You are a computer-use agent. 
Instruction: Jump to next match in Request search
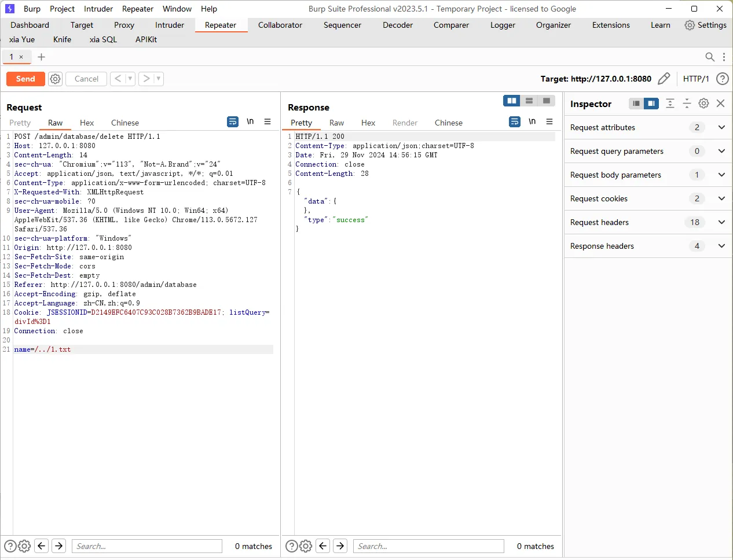59,546
